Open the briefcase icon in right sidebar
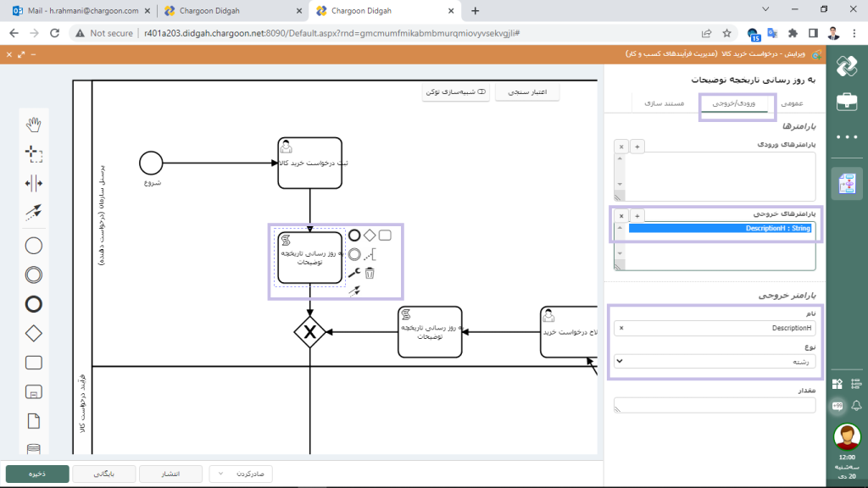868x488 pixels. pyautogui.click(x=845, y=102)
